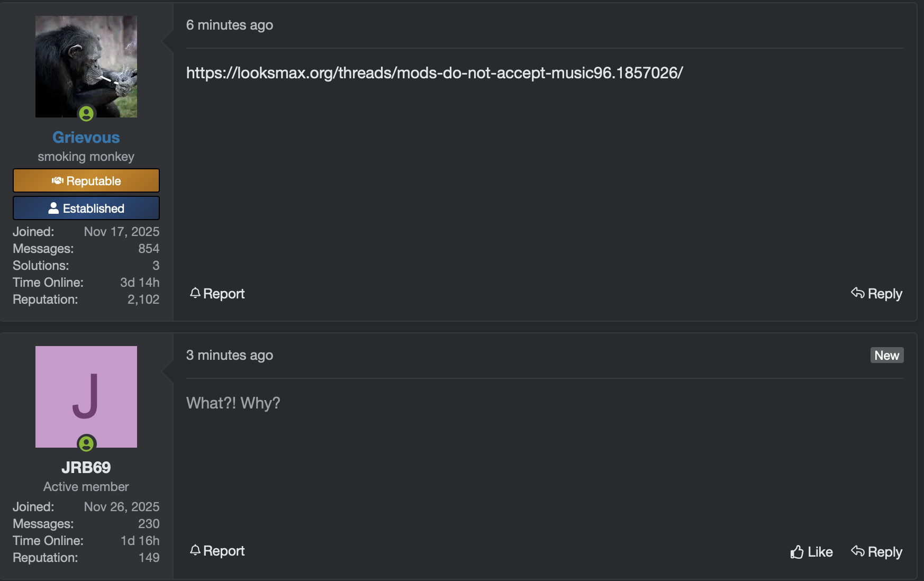Click the handshake icon on the Reputable badge
Viewport: 924px width, 581px height.
click(58, 180)
